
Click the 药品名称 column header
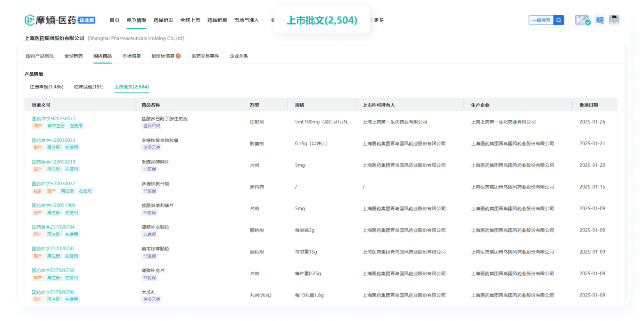tap(150, 105)
